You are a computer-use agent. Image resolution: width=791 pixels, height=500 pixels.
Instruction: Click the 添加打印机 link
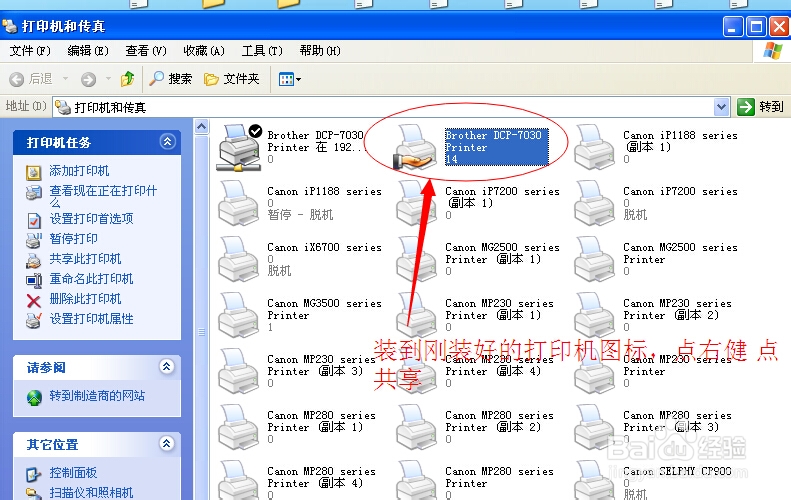(79, 171)
